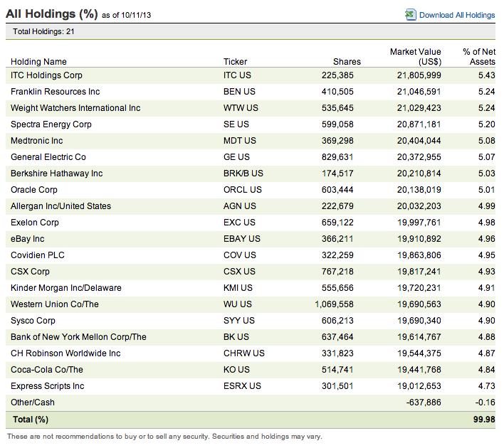The width and height of the screenshot is (504, 448).
Task: Open the Download All Holdings link
Action: point(457,15)
